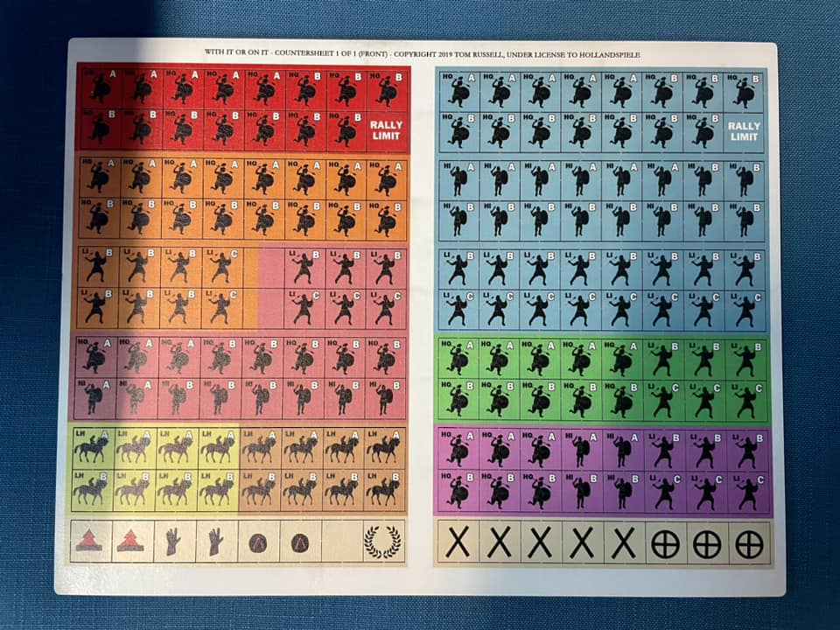Pick the orange LI C counter in the lower row

pyautogui.click(x=223, y=307)
